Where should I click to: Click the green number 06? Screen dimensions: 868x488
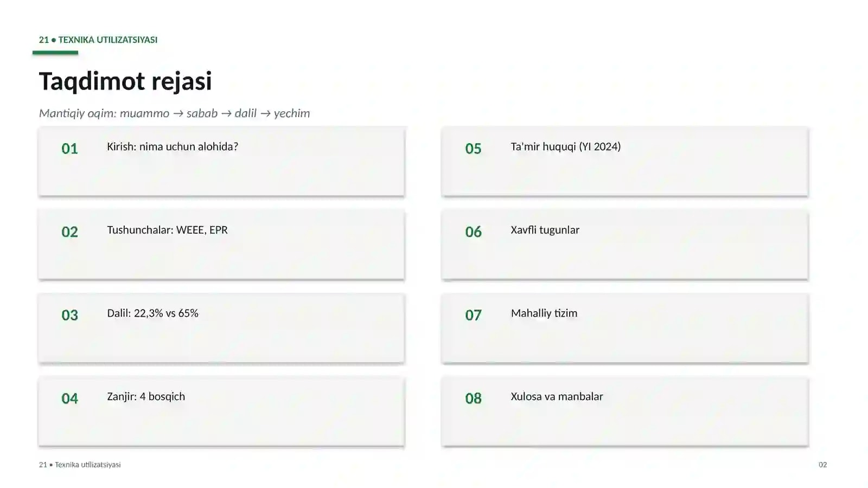pos(473,232)
